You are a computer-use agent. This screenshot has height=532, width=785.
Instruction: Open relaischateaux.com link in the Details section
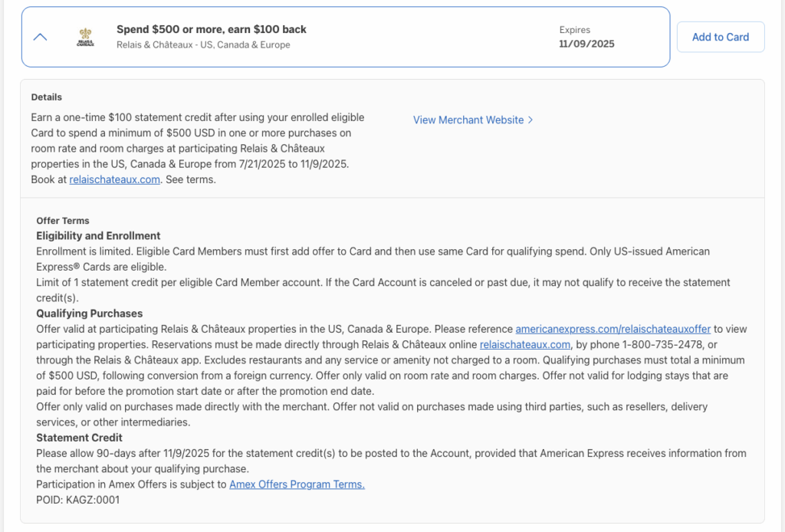[x=114, y=179]
